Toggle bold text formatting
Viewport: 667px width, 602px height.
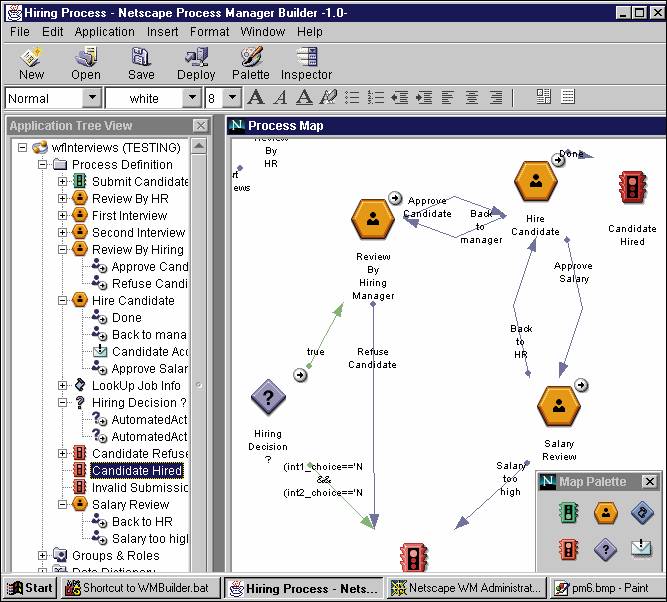pyautogui.click(x=256, y=98)
